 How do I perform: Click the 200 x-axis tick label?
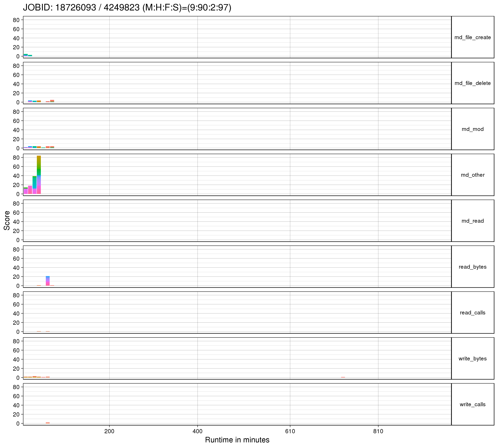click(x=109, y=431)
